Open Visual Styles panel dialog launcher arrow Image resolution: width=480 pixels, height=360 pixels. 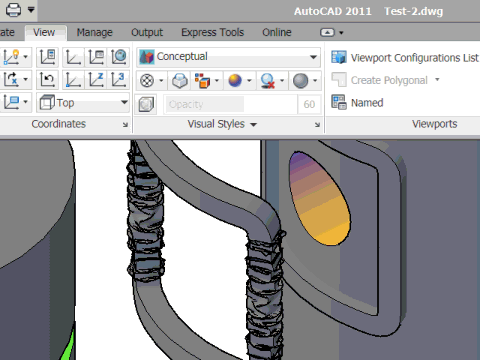click(317, 125)
